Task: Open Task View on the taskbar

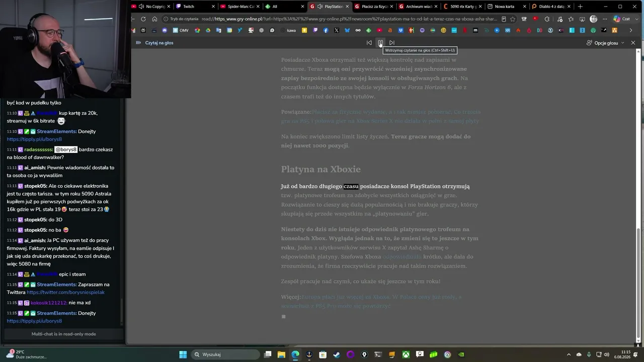Action: [268, 354]
